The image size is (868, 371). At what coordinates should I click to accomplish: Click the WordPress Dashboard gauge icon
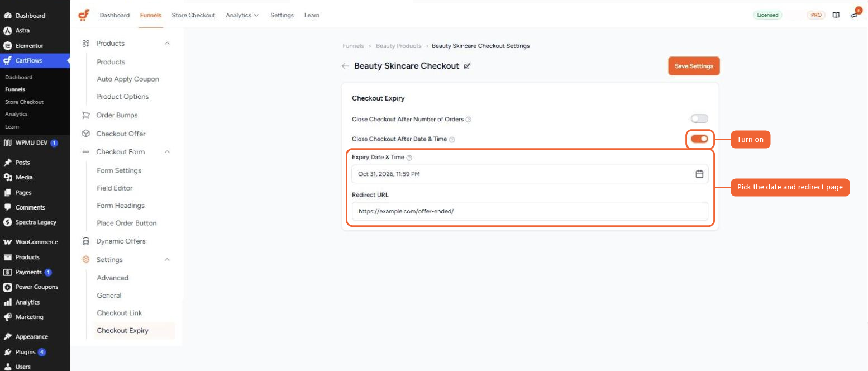[8, 16]
